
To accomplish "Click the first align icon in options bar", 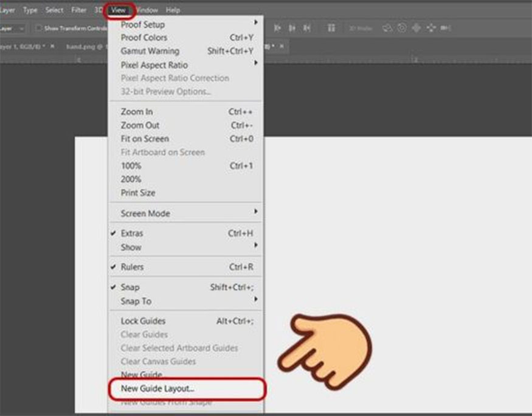I will 277,28.
